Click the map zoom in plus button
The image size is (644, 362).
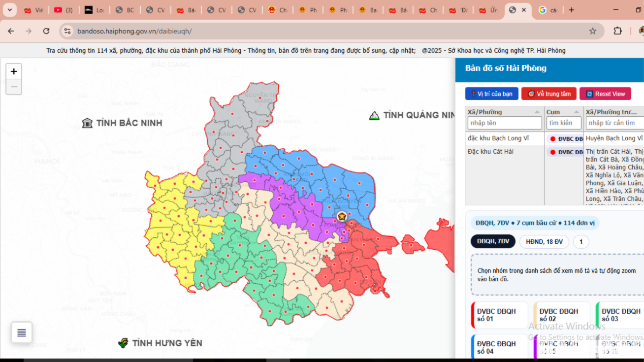[x=14, y=71]
